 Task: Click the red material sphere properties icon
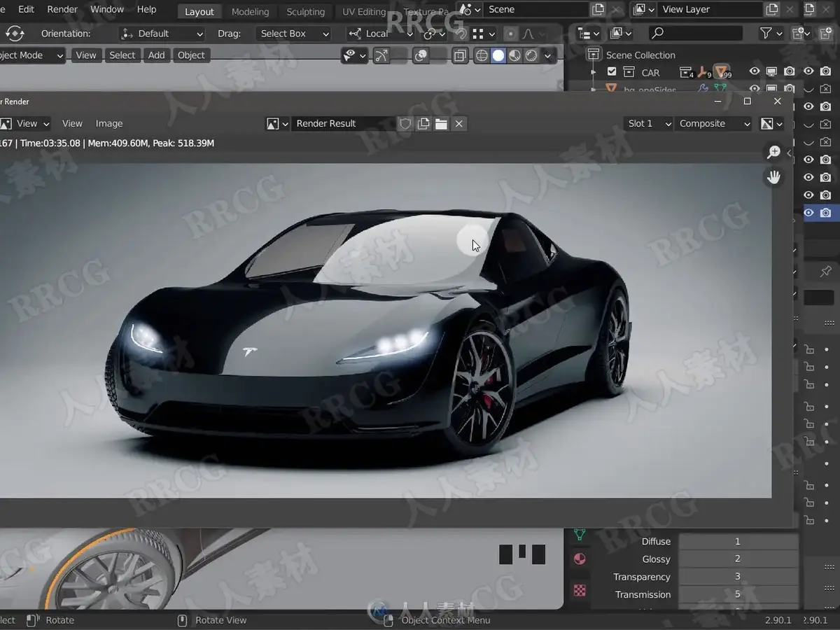[580, 559]
